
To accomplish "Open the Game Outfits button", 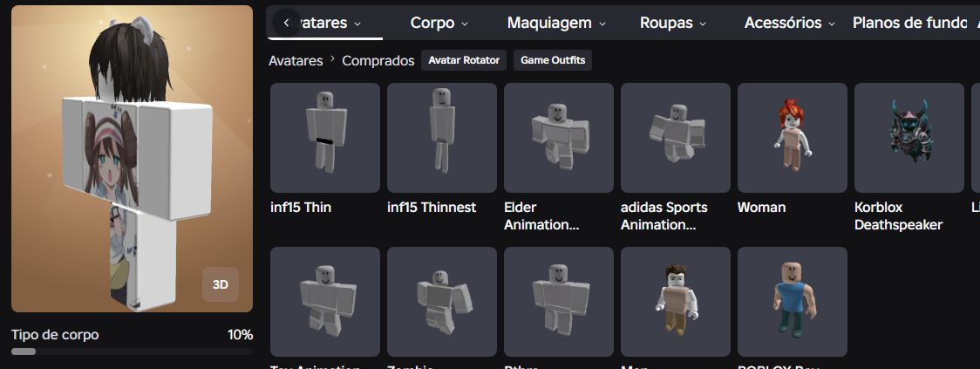I will point(553,61).
